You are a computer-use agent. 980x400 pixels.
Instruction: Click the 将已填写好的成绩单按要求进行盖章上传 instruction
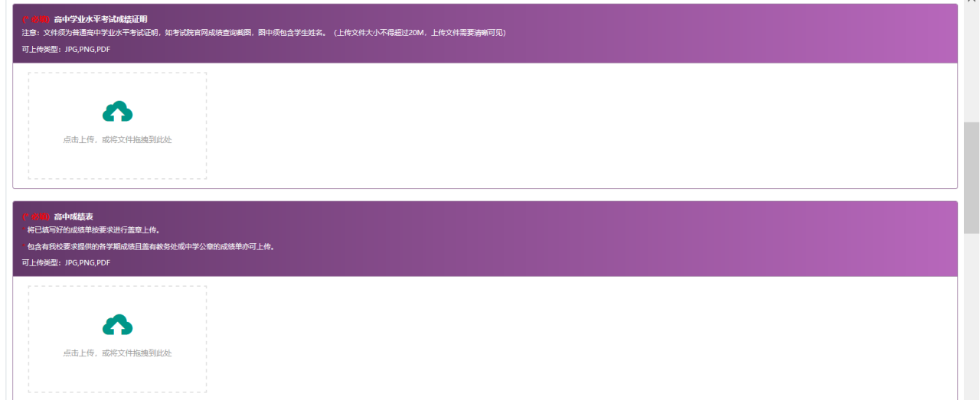coord(93,230)
